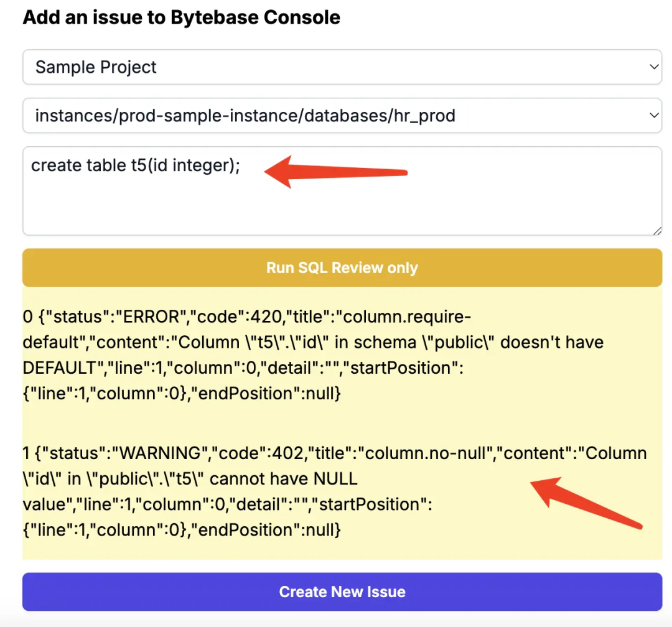Open the hr_prod database dropdown
The image size is (672, 627).
pyautogui.click(x=342, y=115)
